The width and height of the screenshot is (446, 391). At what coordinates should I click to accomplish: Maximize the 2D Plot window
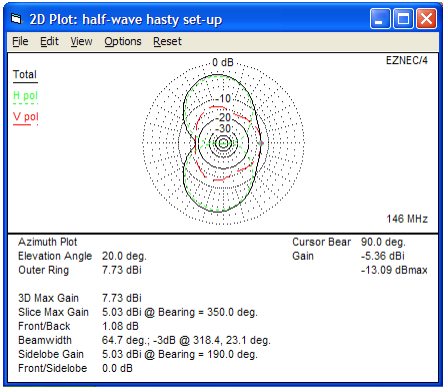pos(403,19)
